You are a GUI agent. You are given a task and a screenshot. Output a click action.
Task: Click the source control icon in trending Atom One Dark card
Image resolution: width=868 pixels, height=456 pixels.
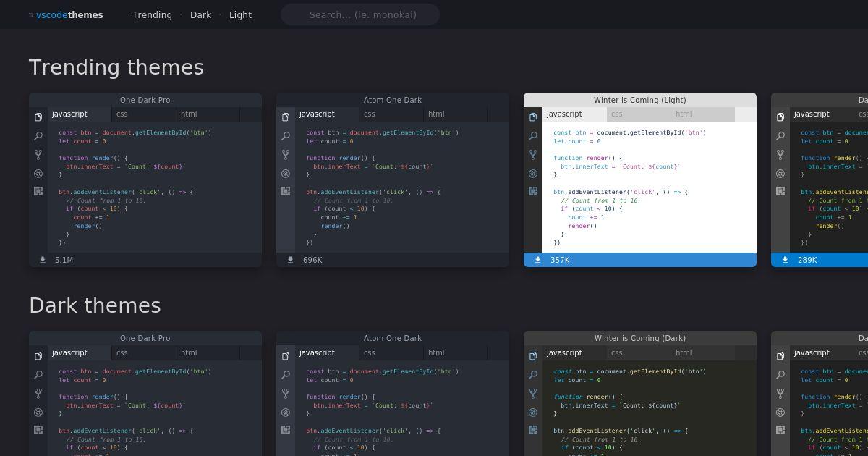click(286, 154)
